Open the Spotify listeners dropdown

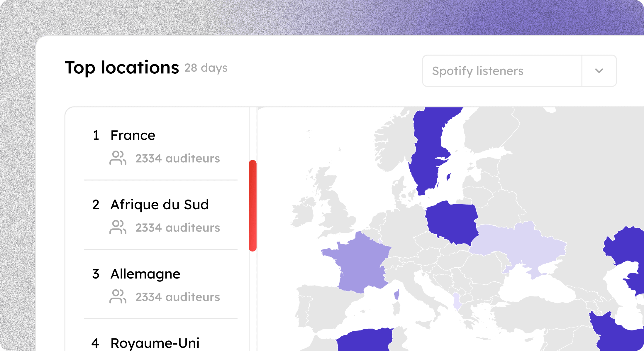[x=519, y=71]
